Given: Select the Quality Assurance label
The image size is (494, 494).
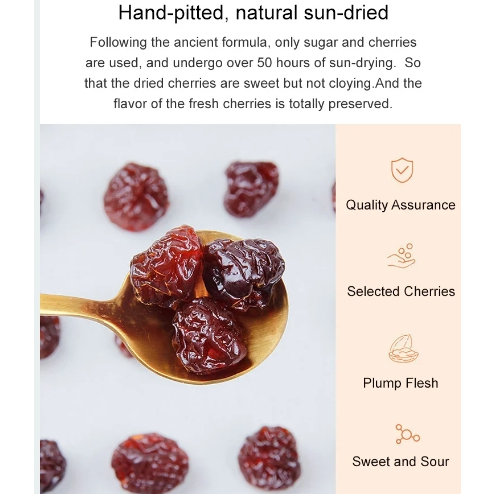Looking at the screenshot, I should coord(400,205).
